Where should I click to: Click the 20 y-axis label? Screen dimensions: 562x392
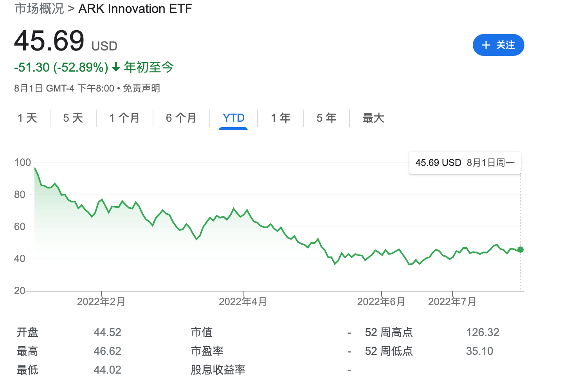[20, 291]
